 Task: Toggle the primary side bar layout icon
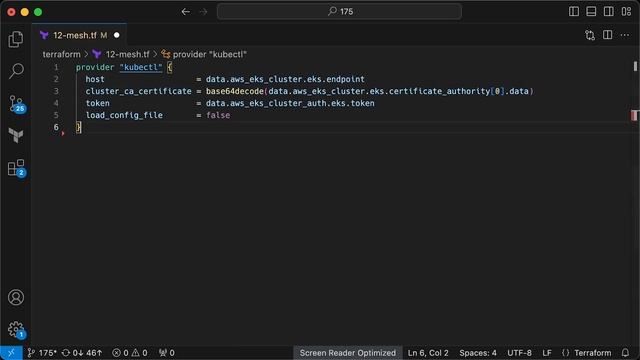point(574,11)
